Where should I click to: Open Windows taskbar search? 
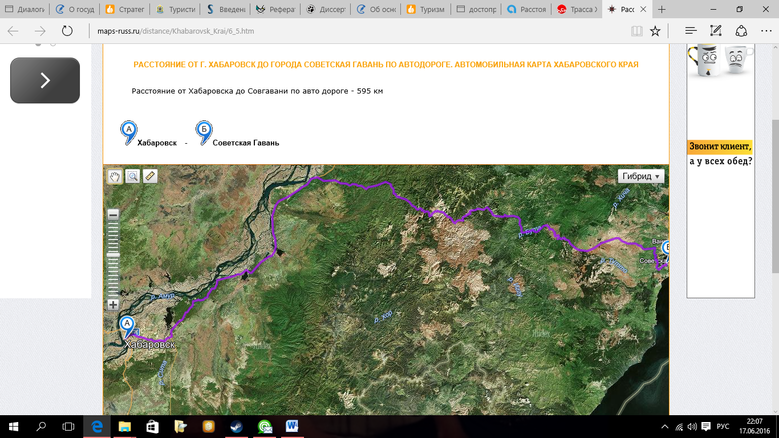(x=41, y=427)
